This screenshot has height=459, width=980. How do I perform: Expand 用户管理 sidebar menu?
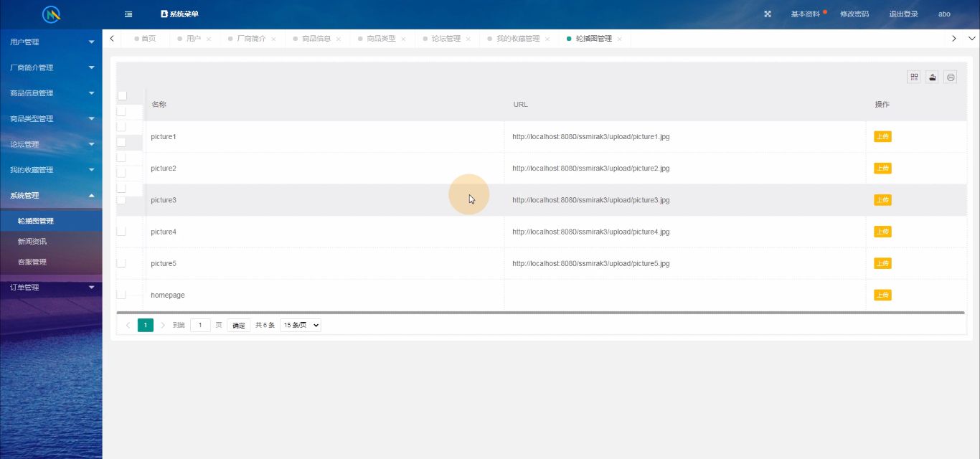click(x=51, y=42)
